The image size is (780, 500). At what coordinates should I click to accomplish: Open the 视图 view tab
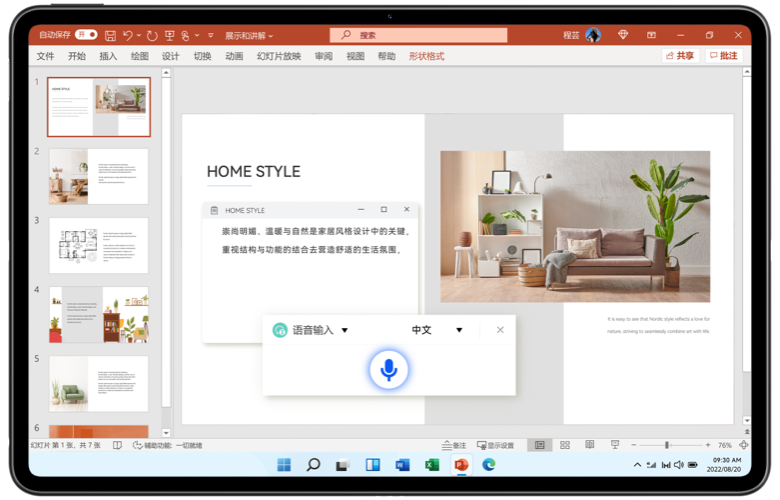[355, 56]
